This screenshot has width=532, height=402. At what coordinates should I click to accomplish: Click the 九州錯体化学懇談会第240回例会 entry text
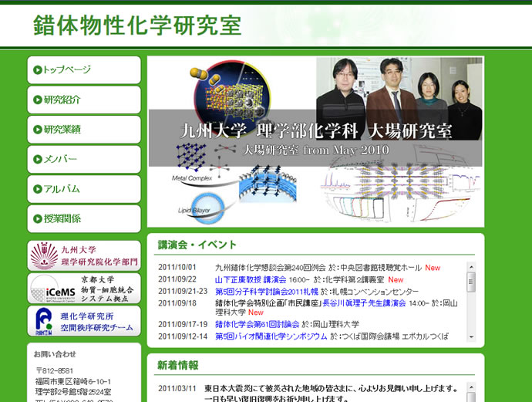(x=271, y=268)
